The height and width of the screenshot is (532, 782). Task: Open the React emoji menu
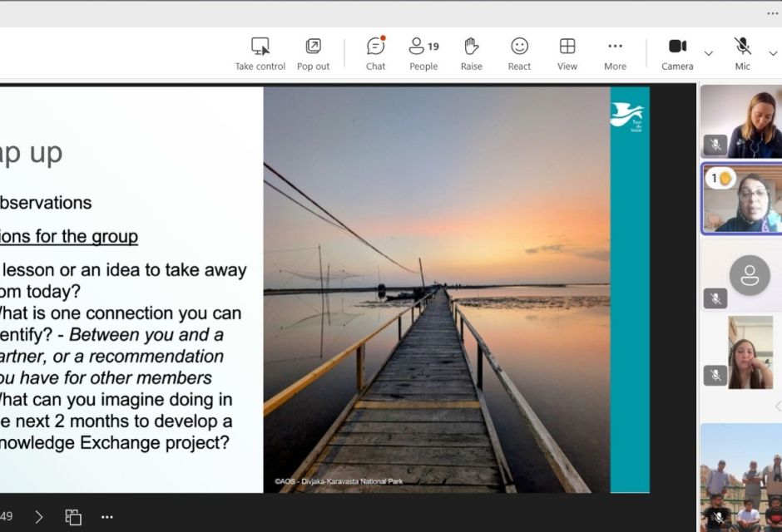point(519,53)
